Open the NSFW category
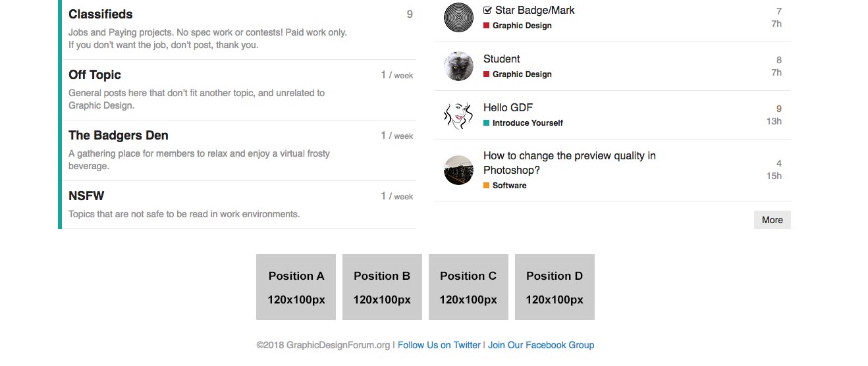This screenshot has width=868, height=366. click(x=86, y=196)
